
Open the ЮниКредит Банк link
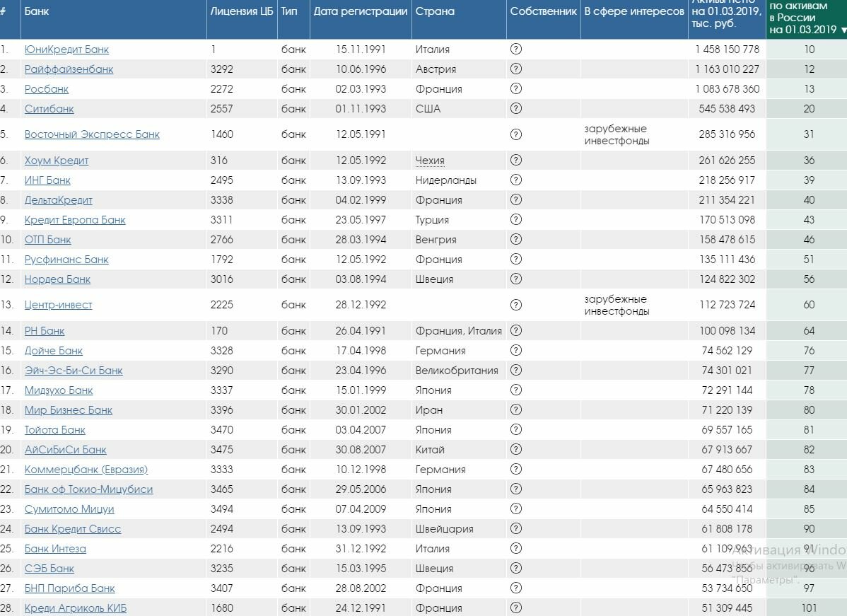point(66,50)
